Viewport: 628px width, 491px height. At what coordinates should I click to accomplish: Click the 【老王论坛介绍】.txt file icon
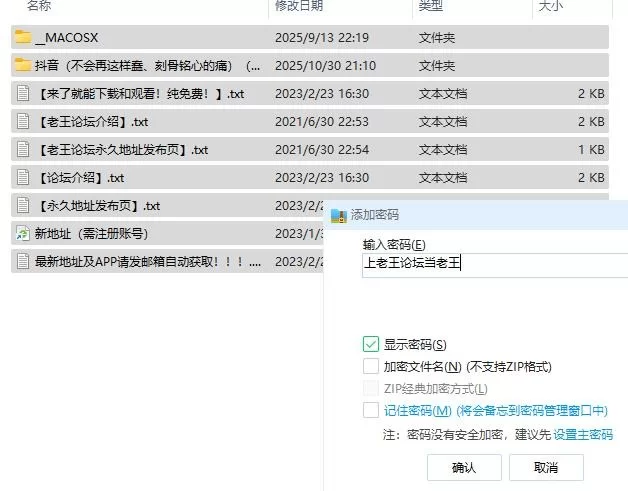coord(23,121)
